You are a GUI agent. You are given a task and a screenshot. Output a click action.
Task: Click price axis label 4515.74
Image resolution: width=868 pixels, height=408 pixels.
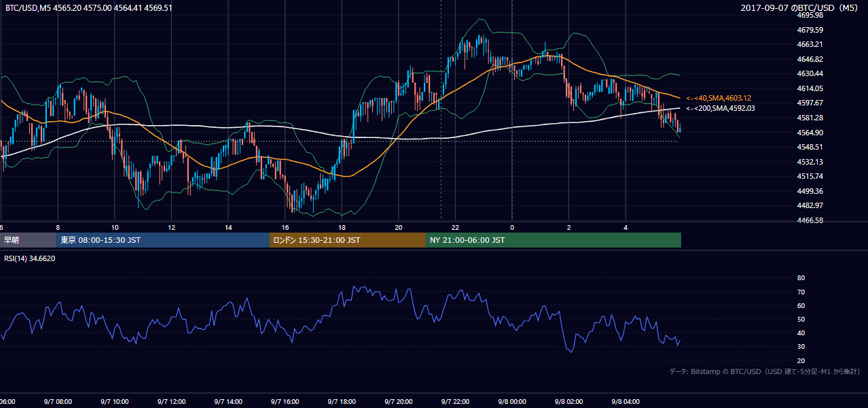(x=810, y=176)
